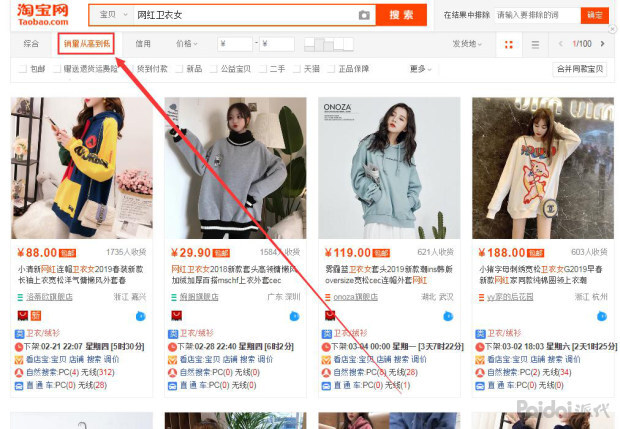Select 销量从高到低 sort tab

coord(86,44)
